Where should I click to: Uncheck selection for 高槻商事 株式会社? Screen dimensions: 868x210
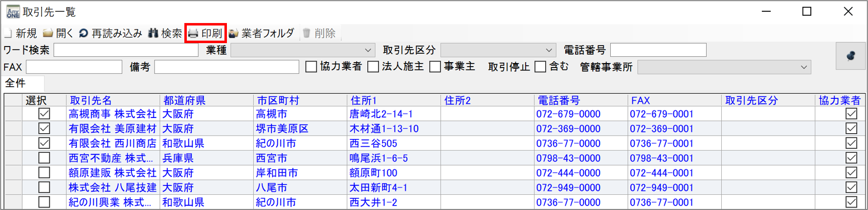(44, 114)
